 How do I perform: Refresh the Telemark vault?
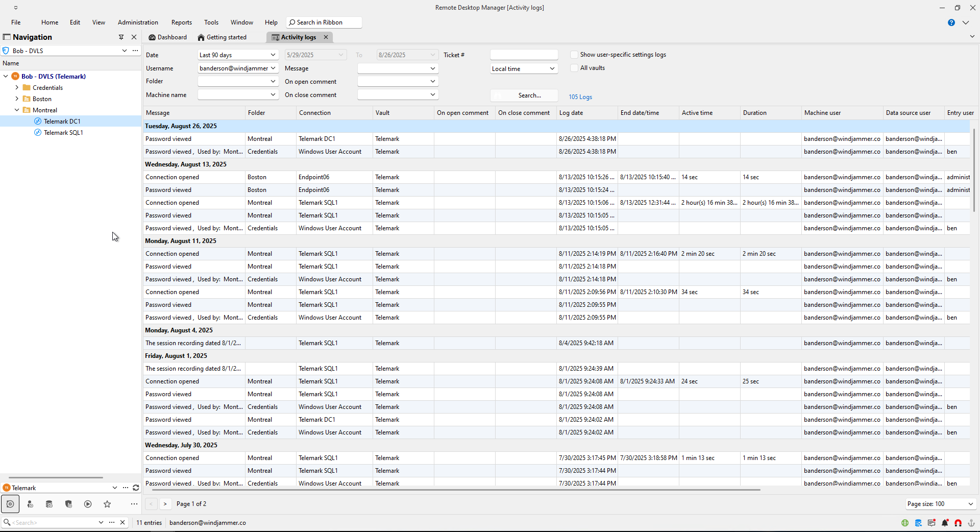[136, 488]
